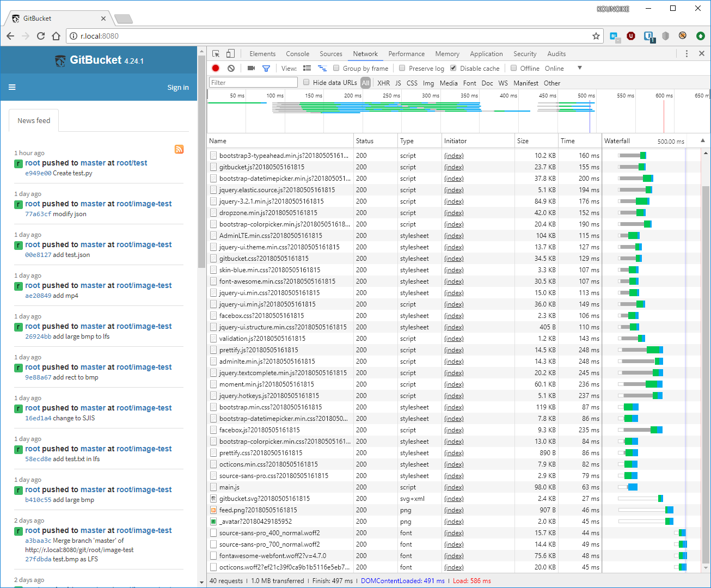711x588 pixels.
Task: Open the root/test repository link
Action: (x=132, y=163)
